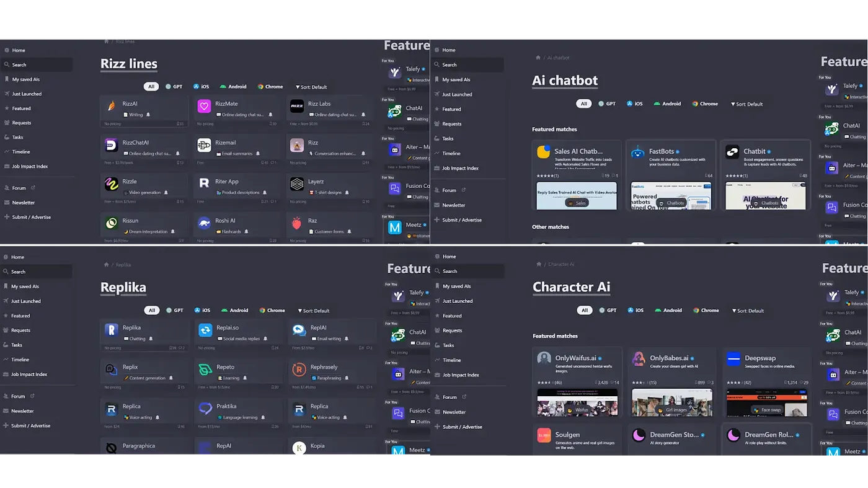This screenshot has height=488, width=868.
Task: Click the Praktika purple chat-bubble icon
Action: (x=205, y=409)
